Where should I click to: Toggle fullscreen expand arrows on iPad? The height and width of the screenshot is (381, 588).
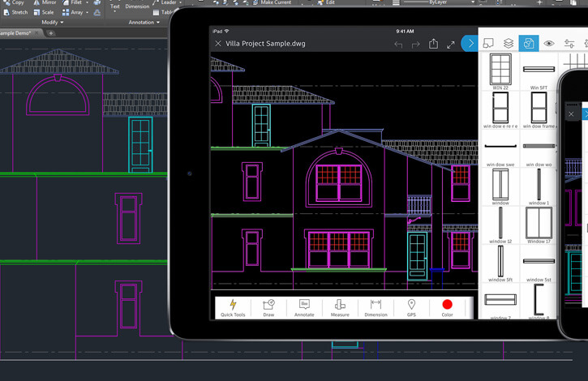click(x=451, y=45)
